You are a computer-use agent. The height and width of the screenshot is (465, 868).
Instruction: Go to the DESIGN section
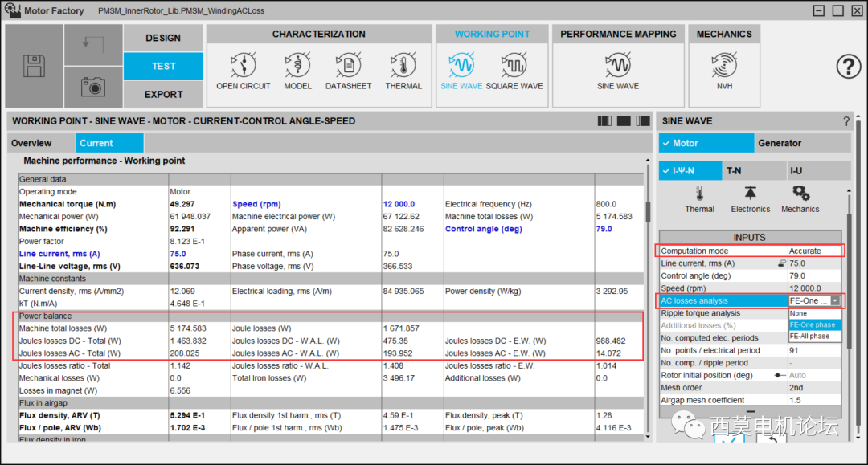(163, 38)
